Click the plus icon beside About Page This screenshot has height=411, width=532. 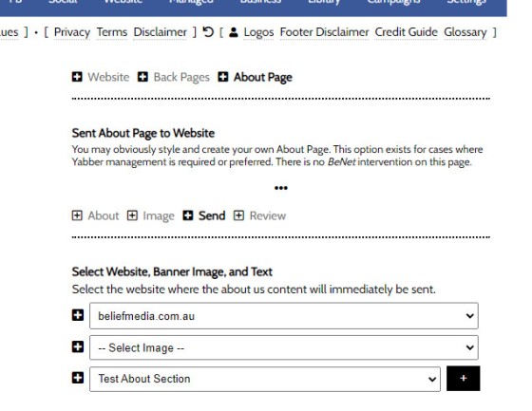click(223, 77)
